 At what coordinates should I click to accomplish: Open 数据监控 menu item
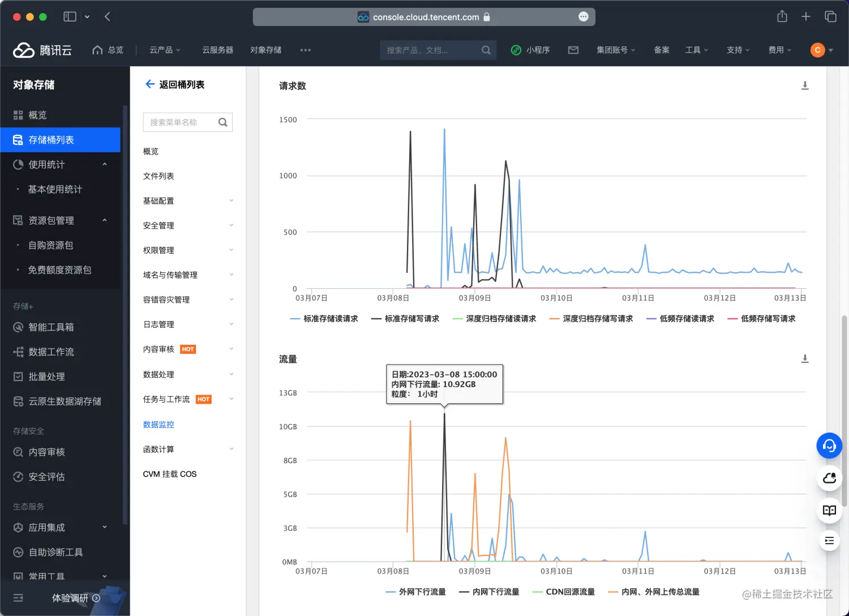click(158, 424)
